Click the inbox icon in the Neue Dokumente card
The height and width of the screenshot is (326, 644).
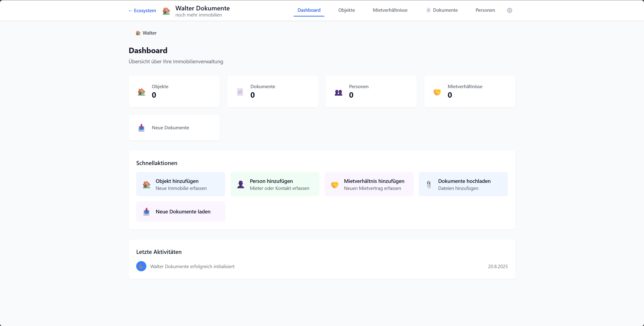pyautogui.click(x=142, y=128)
